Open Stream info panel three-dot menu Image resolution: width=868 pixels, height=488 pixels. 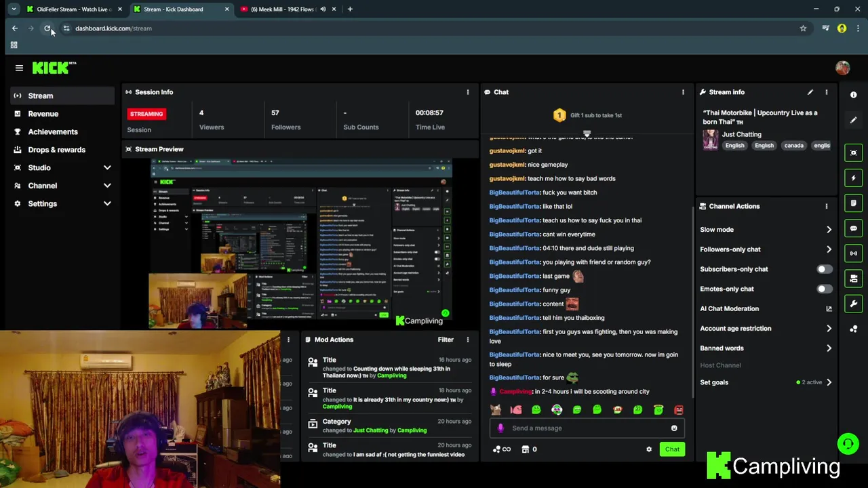[x=826, y=92]
